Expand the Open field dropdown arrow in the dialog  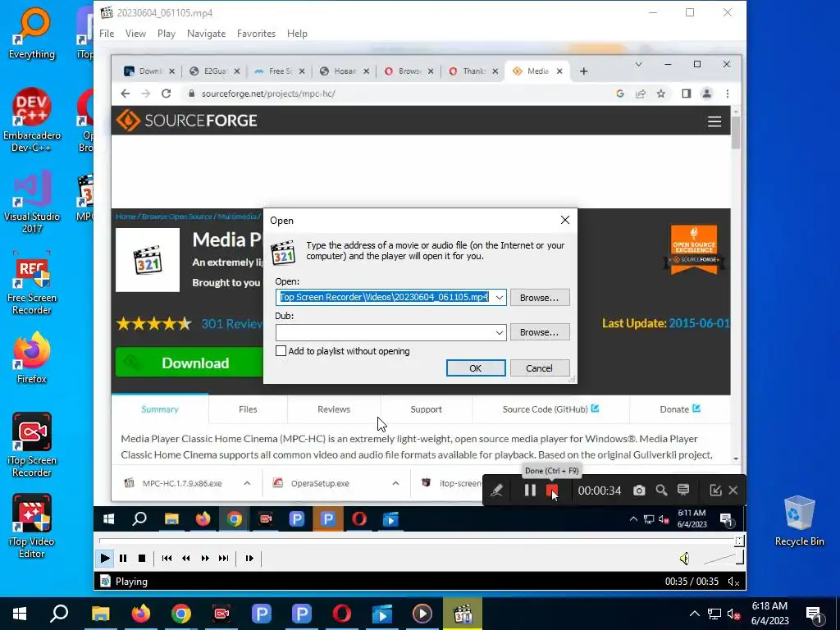(500, 297)
